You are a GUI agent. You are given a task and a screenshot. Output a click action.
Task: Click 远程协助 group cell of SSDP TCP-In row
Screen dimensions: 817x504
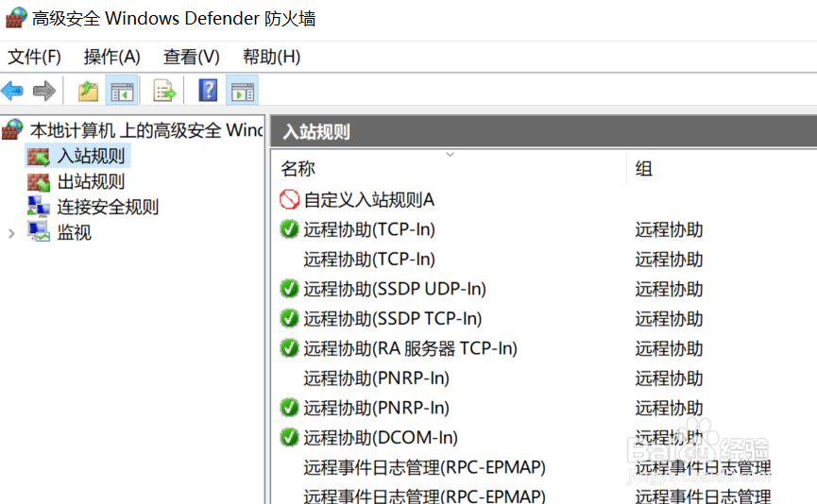tap(669, 319)
